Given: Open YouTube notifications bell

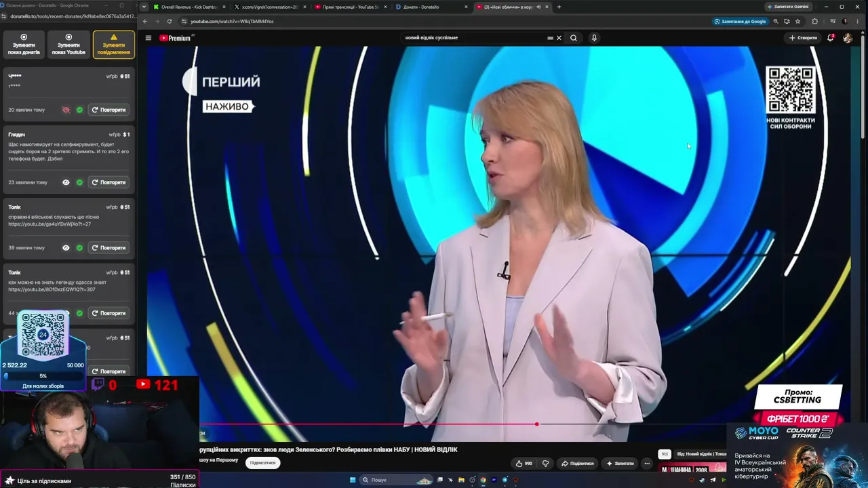Looking at the screenshot, I should pyautogui.click(x=830, y=38).
